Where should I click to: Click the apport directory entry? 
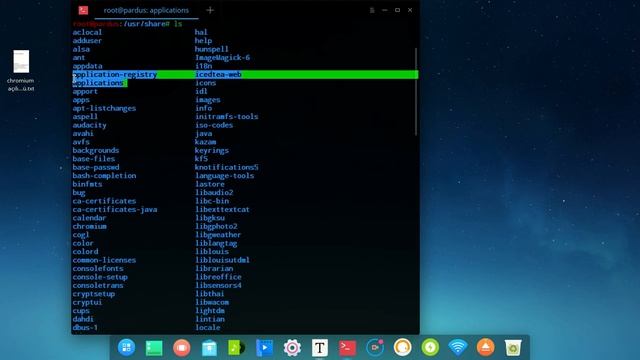coord(85,91)
